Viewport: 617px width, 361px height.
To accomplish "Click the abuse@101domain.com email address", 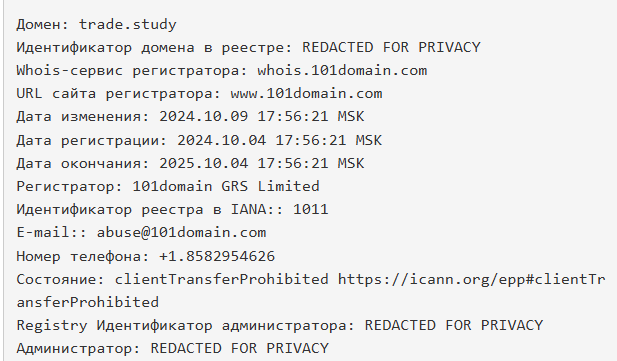I will tap(181, 232).
